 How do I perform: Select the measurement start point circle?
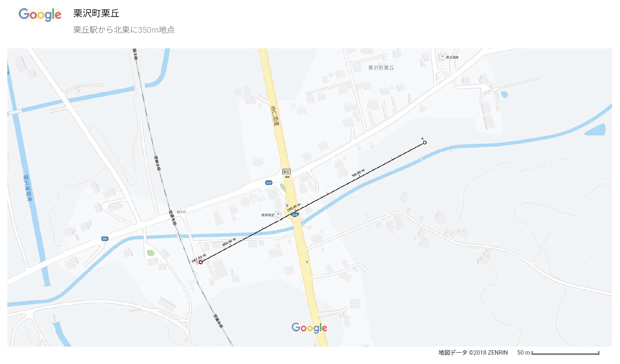coord(425,143)
